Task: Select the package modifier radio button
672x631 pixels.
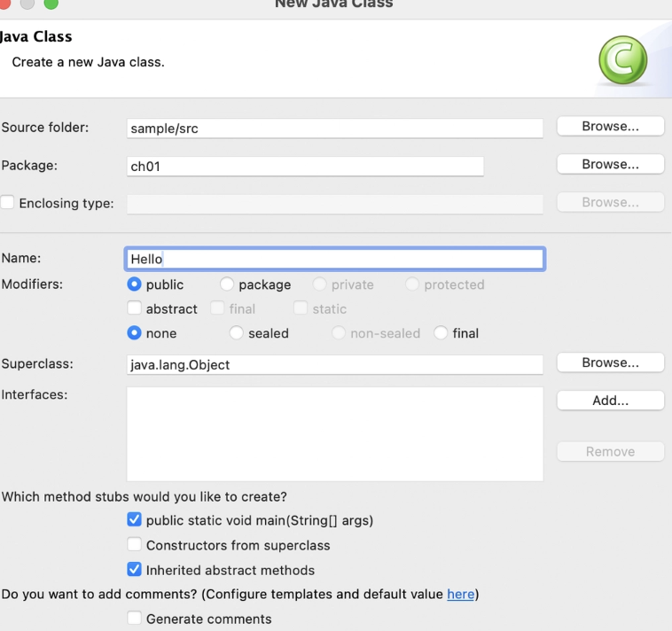Action: [227, 284]
